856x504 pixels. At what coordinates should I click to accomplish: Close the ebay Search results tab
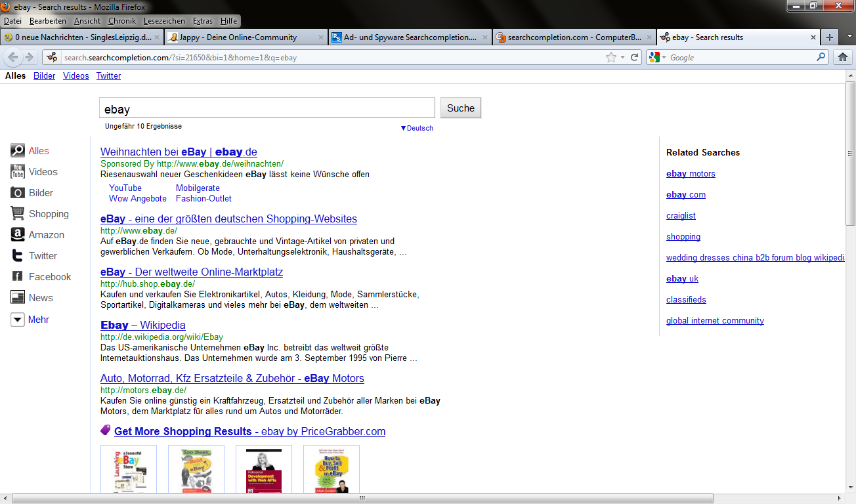tap(813, 37)
